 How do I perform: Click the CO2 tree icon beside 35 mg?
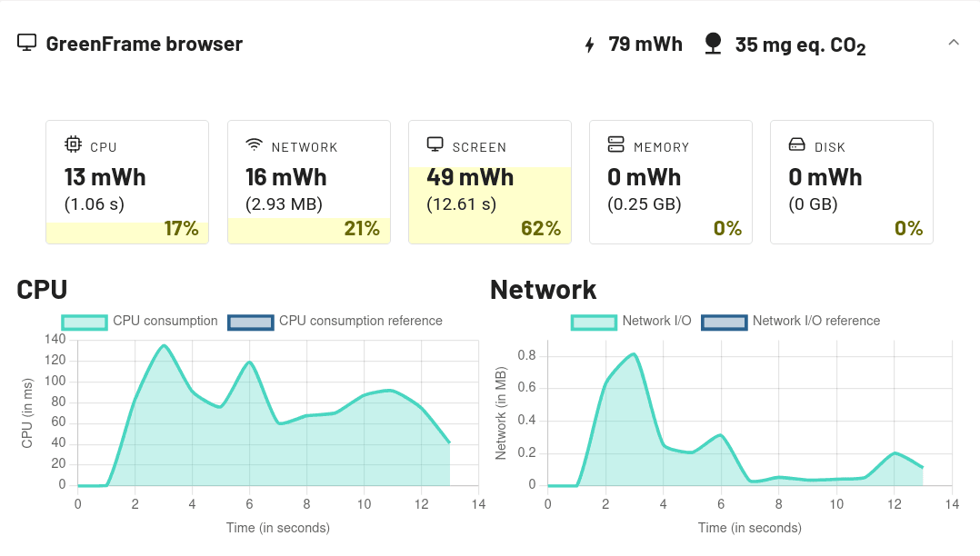(x=713, y=42)
